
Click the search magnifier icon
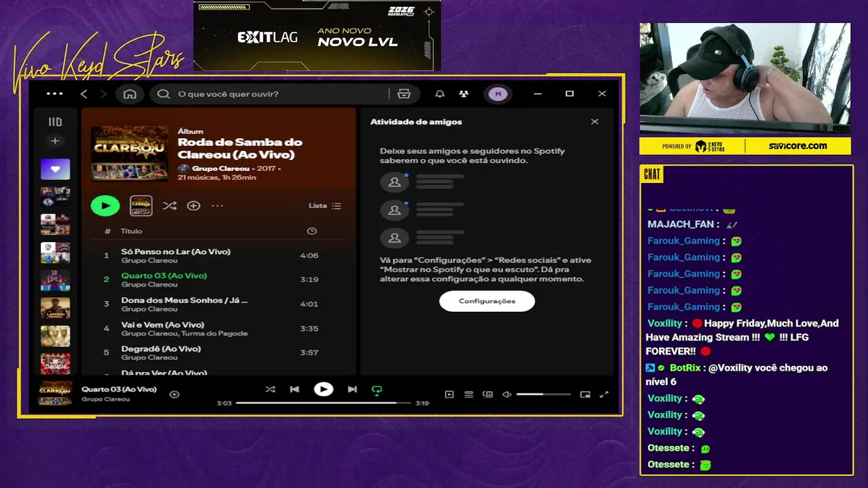[x=163, y=94]
